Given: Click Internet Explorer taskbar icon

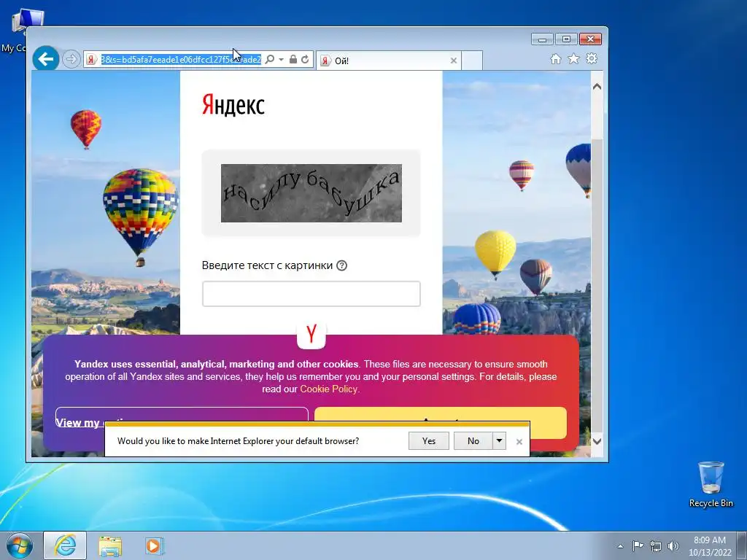Looking at the screenshot, I should pos(65,545).
